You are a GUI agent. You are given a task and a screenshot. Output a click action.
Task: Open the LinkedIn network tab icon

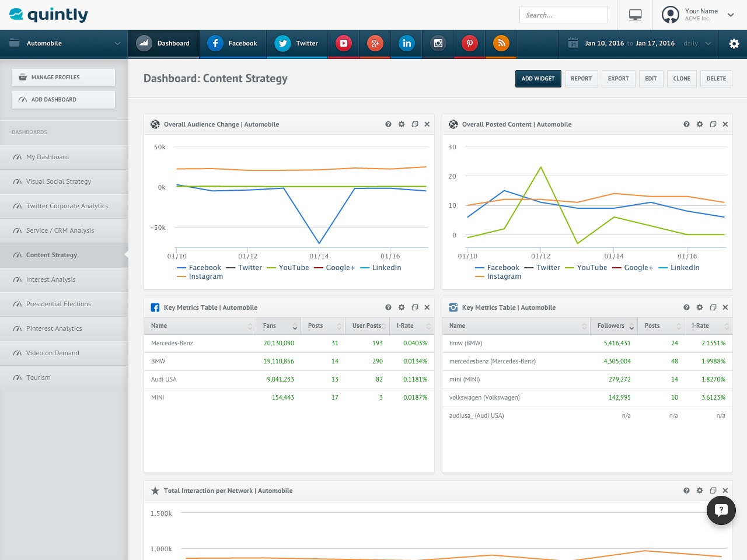point(407,43)
